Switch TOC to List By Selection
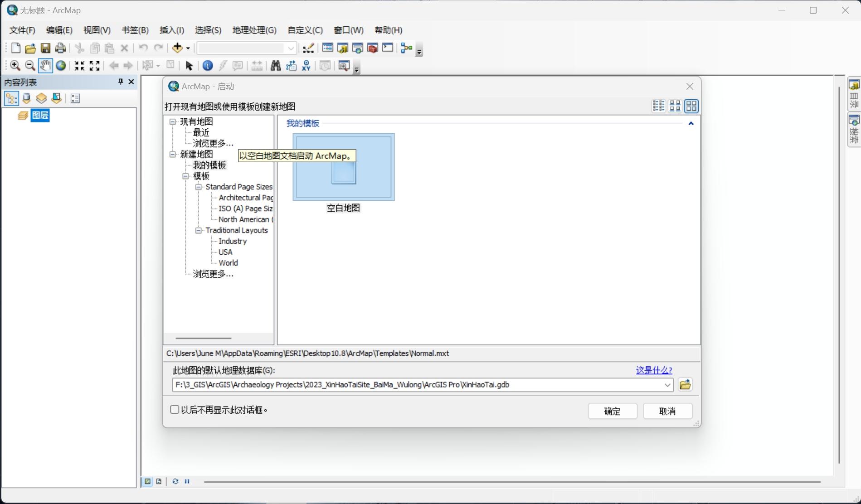Viewport: 861px width, 504px height. (57, 98)
